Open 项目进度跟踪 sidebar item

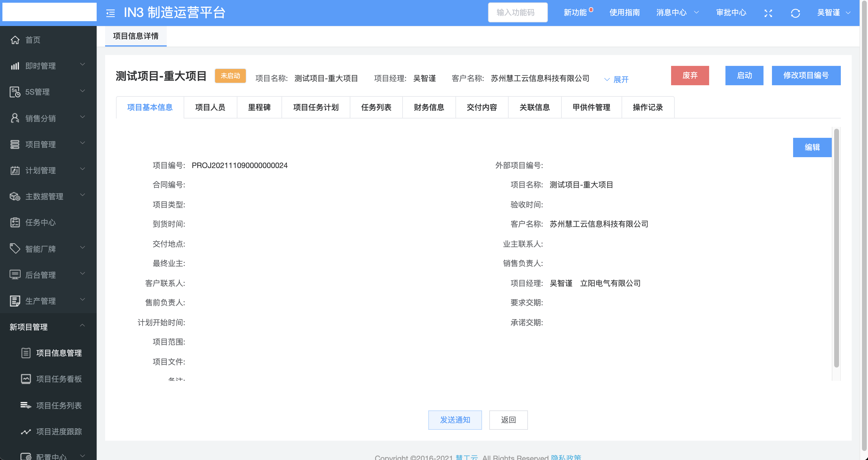(59, 431)
